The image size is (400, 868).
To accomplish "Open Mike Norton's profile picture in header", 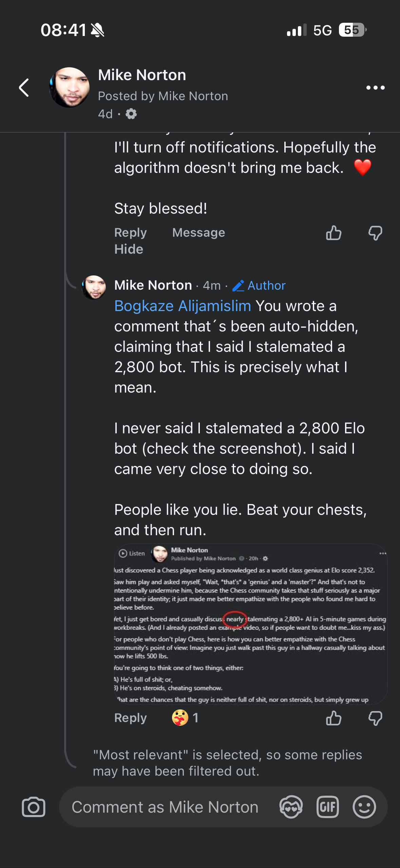I will point(70,87).
